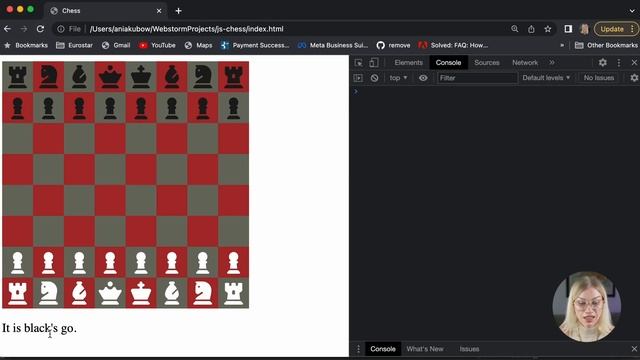Open DevTools three-dot customize menu
Image resolution: width=640 pixels, height=360 pixels.
[619, 62]
